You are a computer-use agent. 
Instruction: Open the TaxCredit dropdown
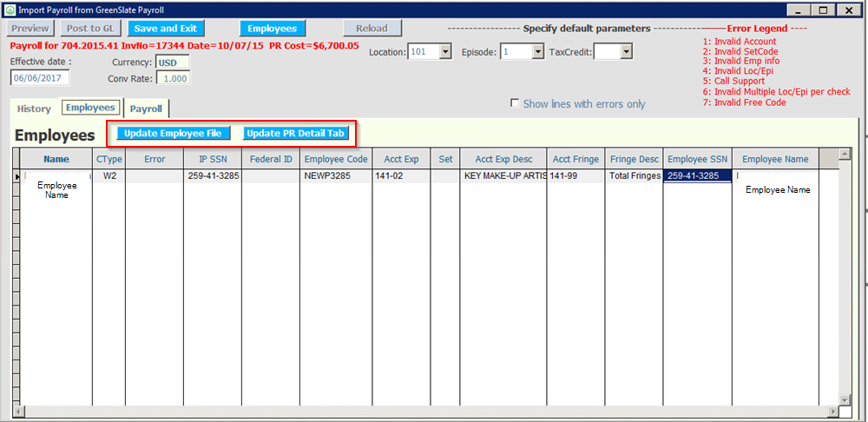(626, 52)
